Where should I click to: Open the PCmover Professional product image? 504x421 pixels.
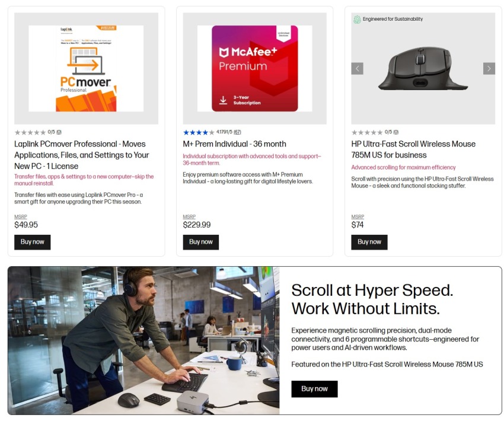tap(86, 68)
